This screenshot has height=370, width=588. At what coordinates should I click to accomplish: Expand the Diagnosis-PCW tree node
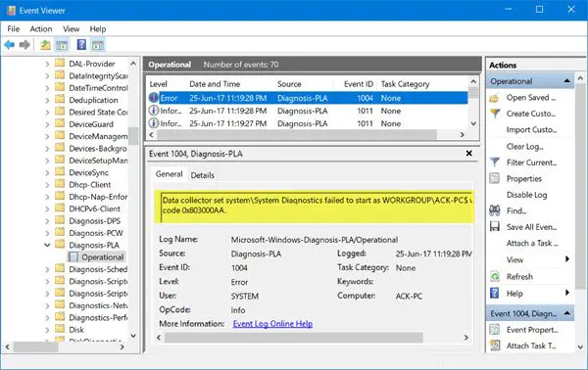click(47, 233)
